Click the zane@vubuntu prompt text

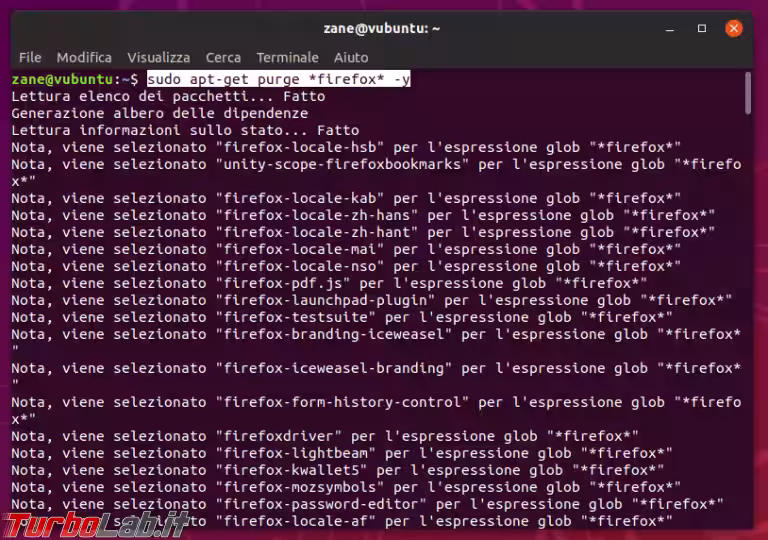click(62, 79)
